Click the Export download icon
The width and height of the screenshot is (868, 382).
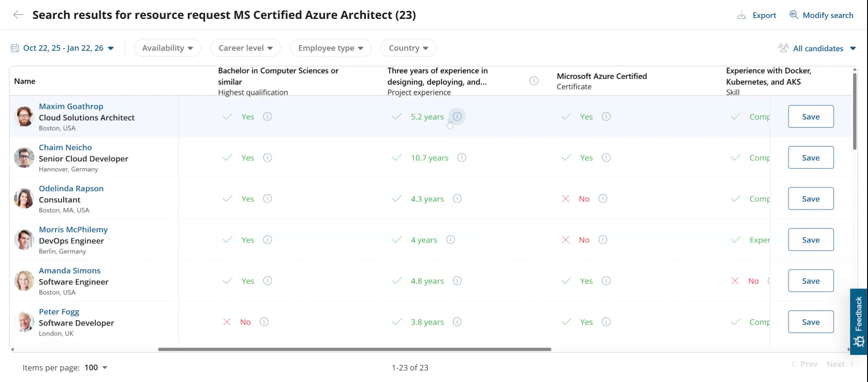tap(741, 15)
